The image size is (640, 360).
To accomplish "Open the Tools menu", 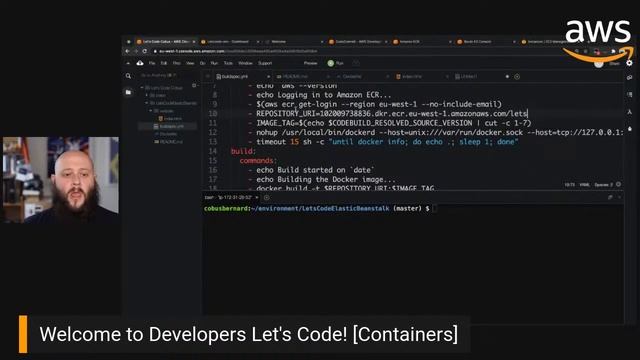I will 228,63.
